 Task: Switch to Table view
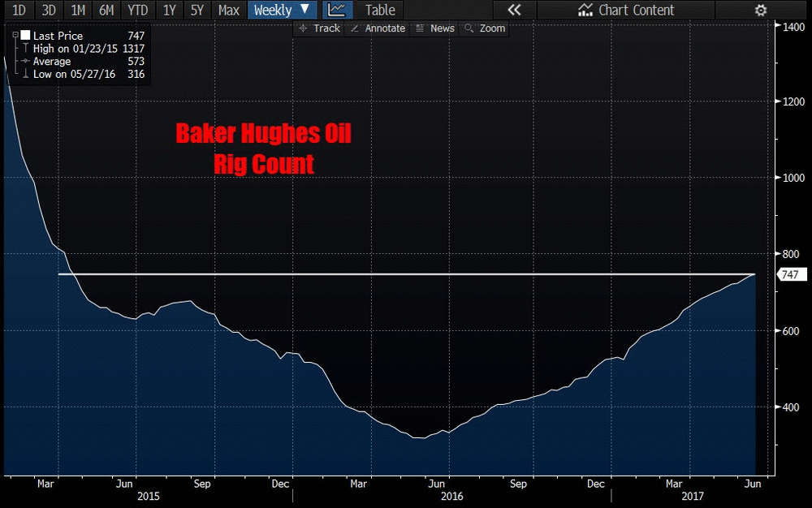pos(380,10)
